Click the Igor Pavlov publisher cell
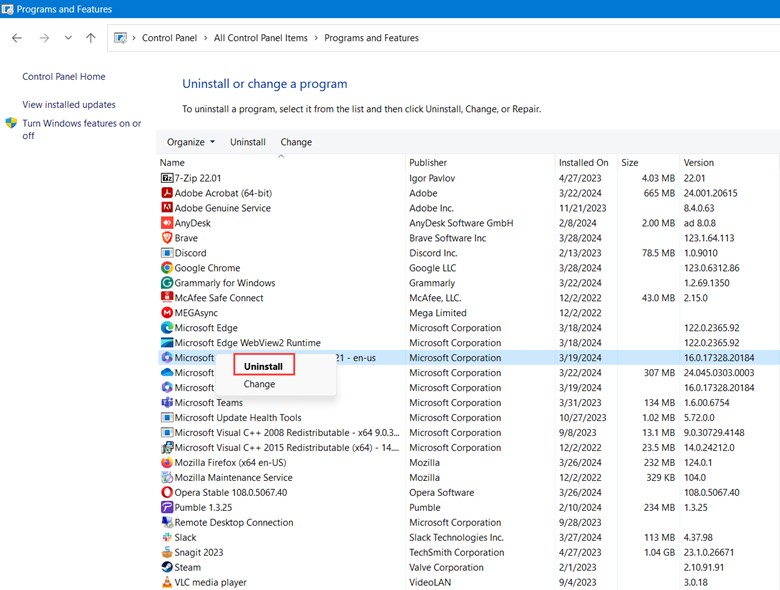 coord(432,178)
